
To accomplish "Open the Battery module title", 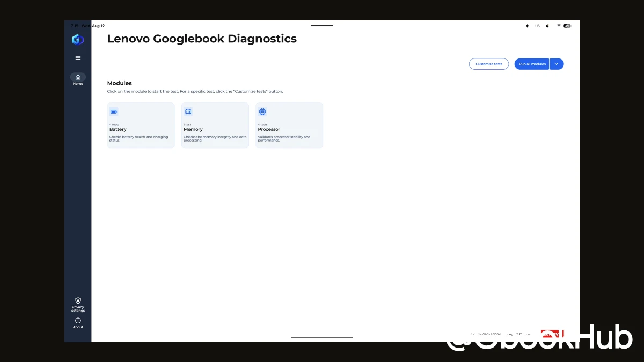I will 118,129.
